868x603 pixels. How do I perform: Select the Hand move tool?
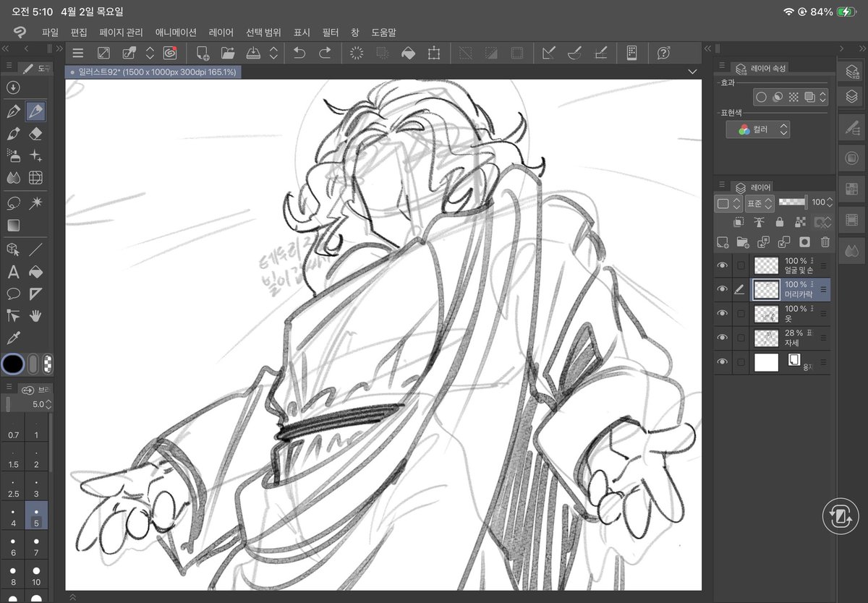tap(35, 315)
